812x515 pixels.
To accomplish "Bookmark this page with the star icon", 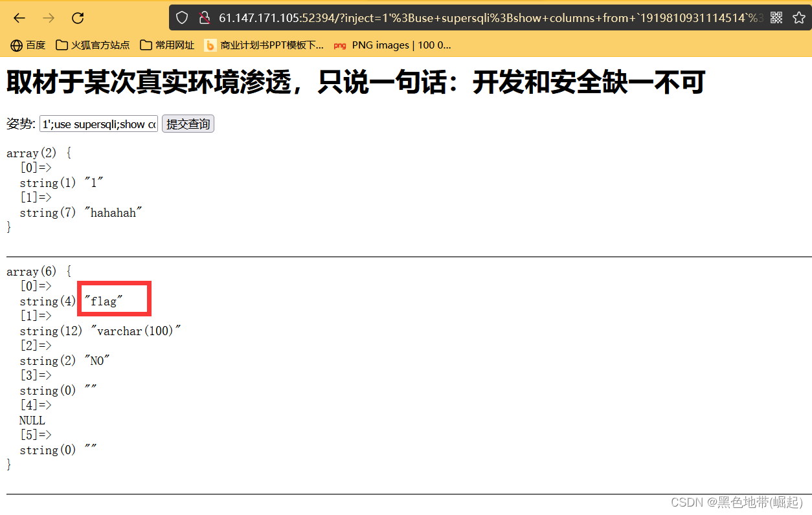I will point(799,18).
